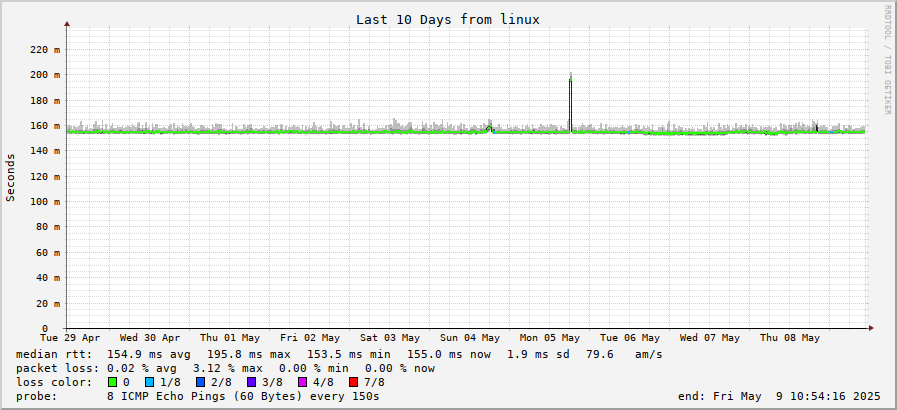Click the 'Wed 07 May' date label
This screenshot has width=897, height=410.
click(x=710, y=338)
